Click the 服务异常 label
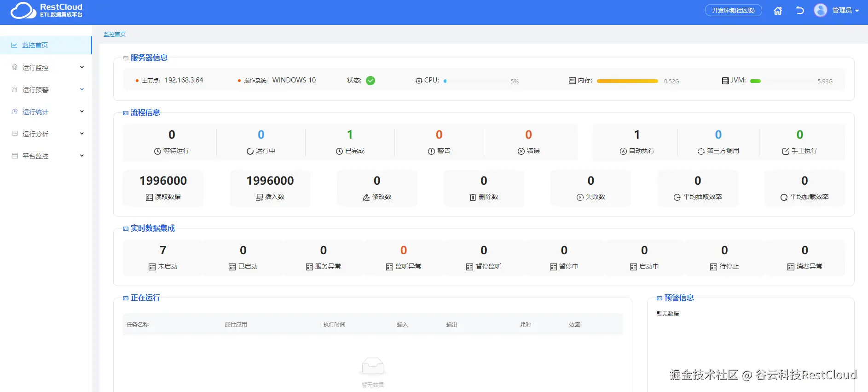This screenshot has width=868, height=392. [328, 266]
